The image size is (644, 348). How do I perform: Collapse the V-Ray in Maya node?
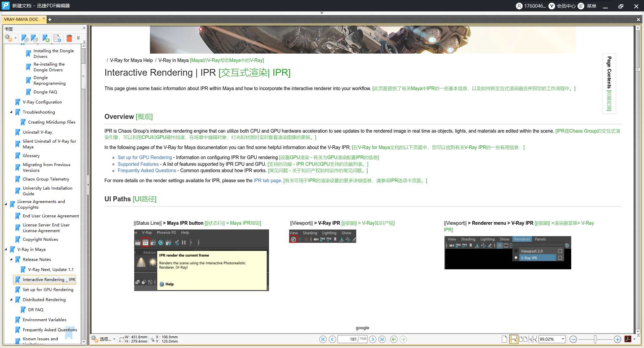coord(6,250)
